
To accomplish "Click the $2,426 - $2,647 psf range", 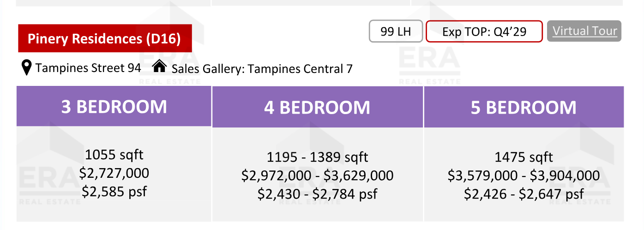I will [524, 194].
